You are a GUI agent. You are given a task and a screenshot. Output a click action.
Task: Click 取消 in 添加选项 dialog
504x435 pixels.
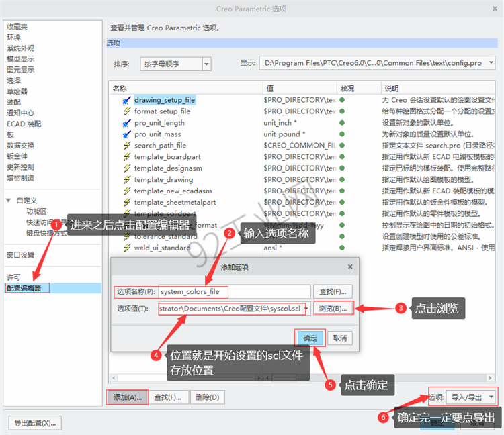(x=340, y=338)
